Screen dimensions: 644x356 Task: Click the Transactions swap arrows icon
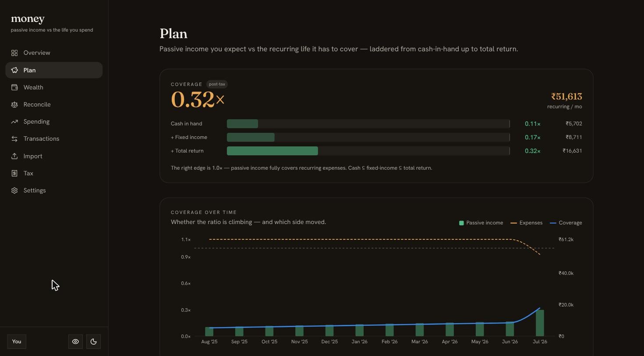14,139
